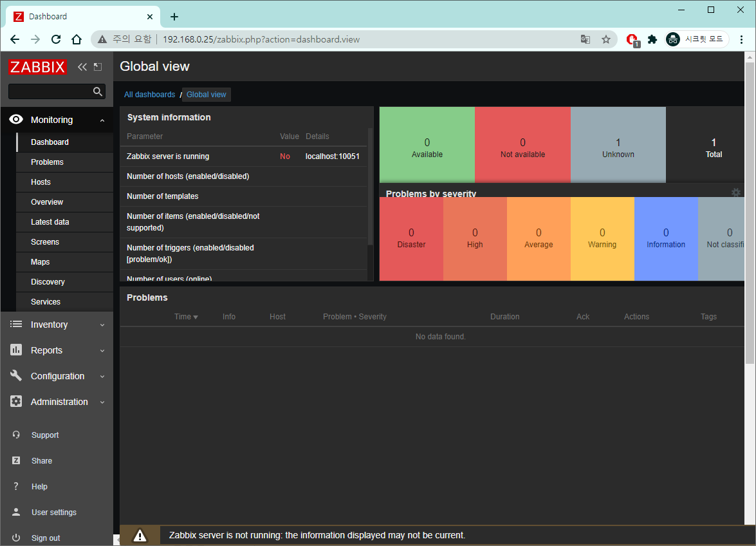Open Screens page

pyautogui.click(x=64, y=241)
